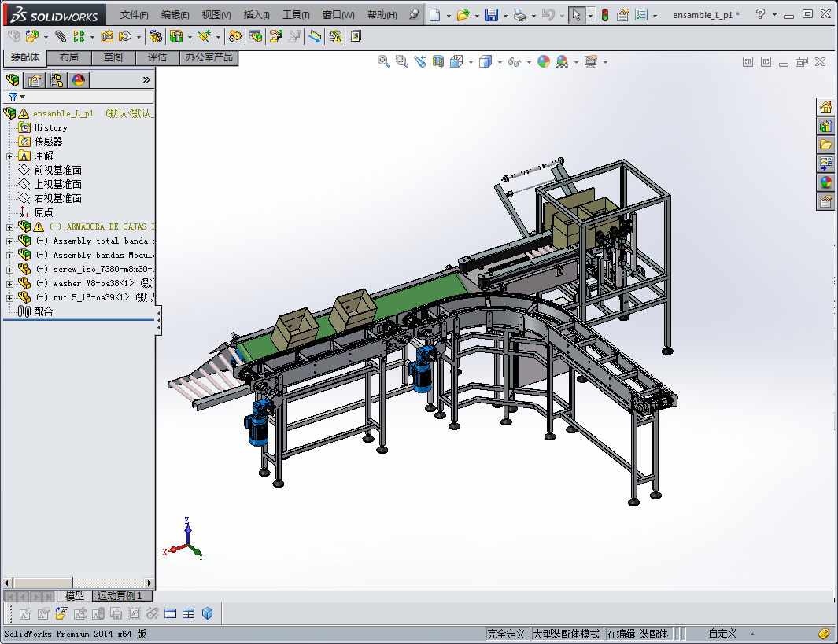The height and width of the screenshot is (644, 838).
Task: Switch to the 运动算例1 tab
Action: [x=120, y=596]
